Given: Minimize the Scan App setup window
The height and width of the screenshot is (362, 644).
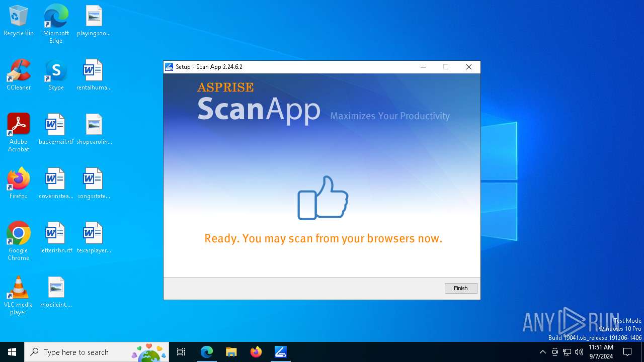Looking at the screenshot, I should 423,67.
